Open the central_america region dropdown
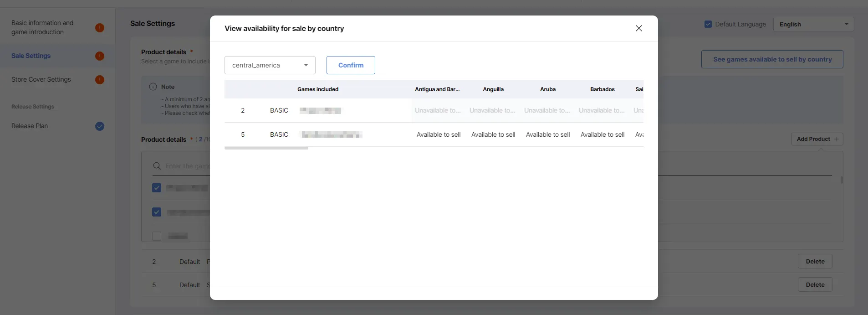Screen dimensions: 868x315 [x=270, y=65]
